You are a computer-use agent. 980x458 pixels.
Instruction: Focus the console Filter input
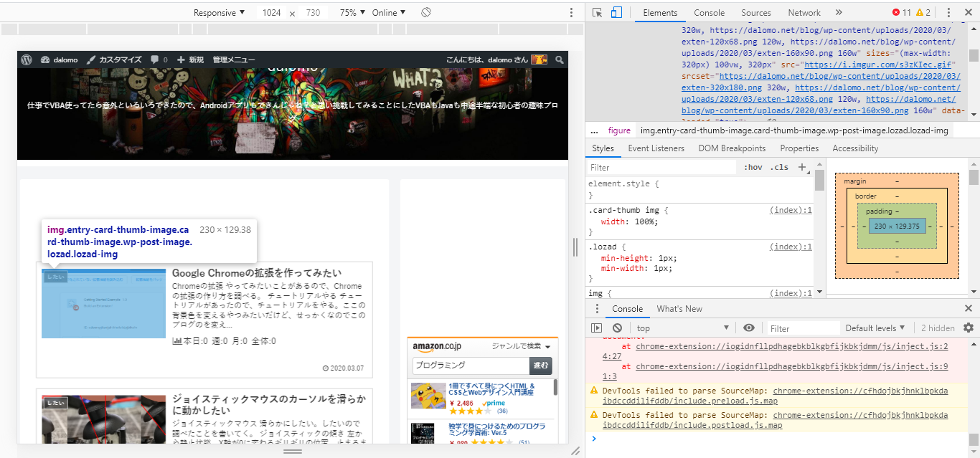tap(802, 328)
